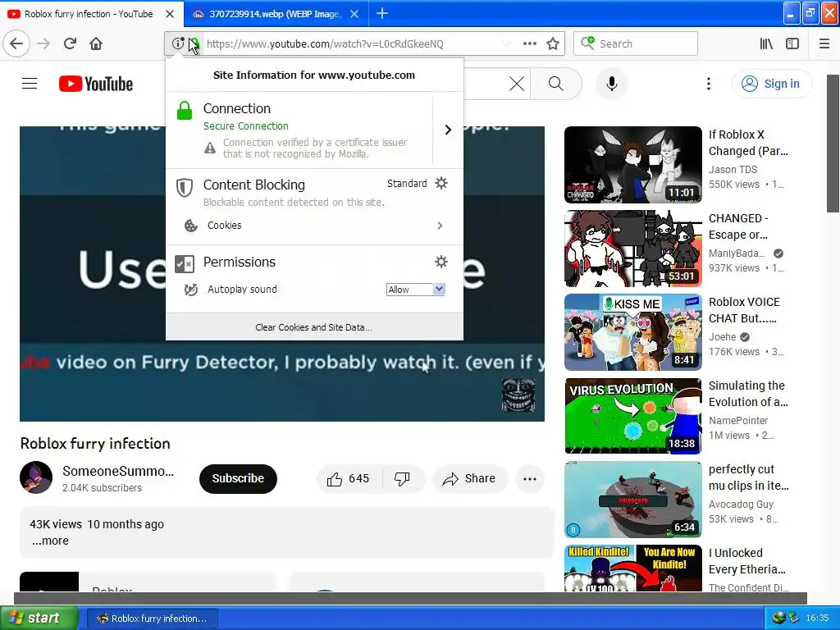Open YouTube settings three-dot menu

pos(709,84)
